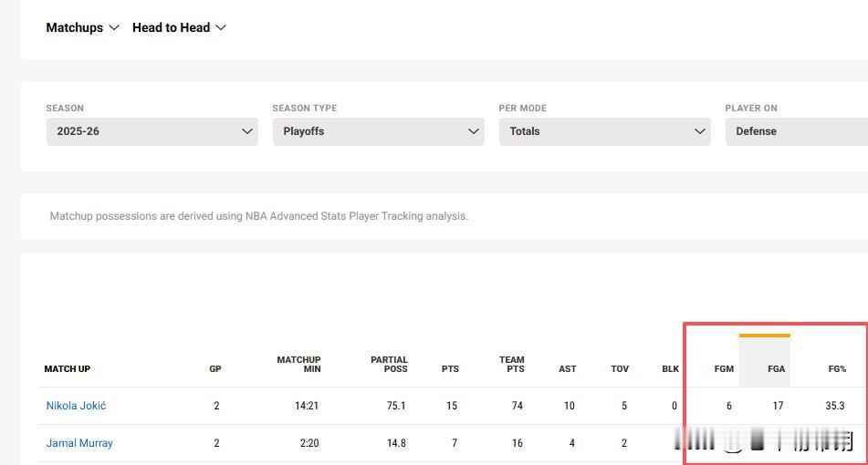The height and width of the screenshot is (465, 868).
Task: Sort table by AST column
Action: (568, 369)
